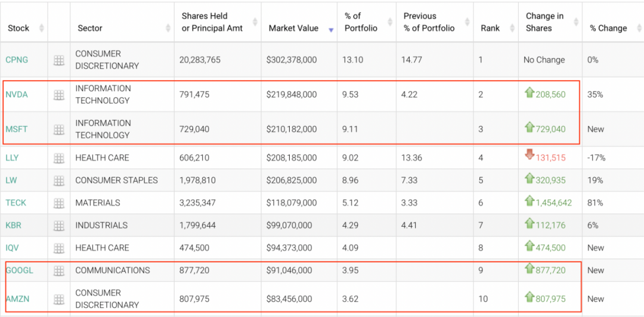Viewport: 644px width, 317px height.
Task: Open the IQV stock link
Action: tap(13, 248)
